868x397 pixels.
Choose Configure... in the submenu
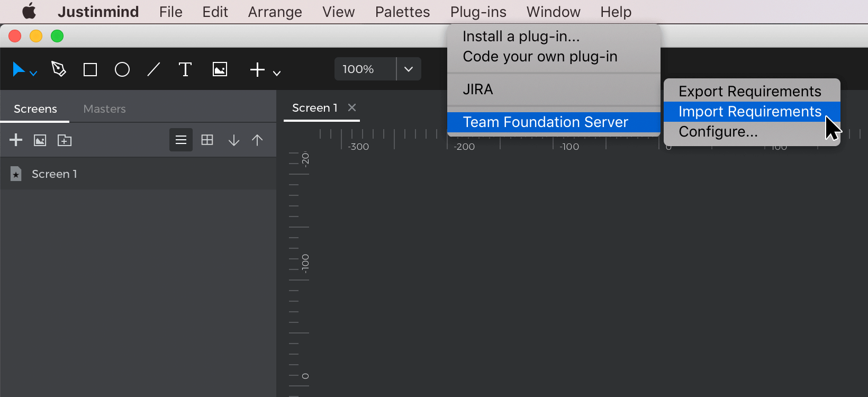point(752,131)
